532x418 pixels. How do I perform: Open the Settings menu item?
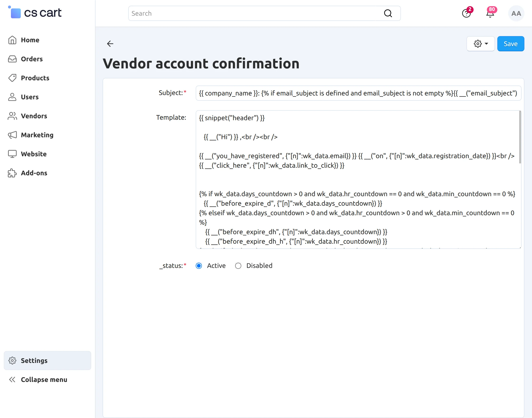(x=47, y=361)
